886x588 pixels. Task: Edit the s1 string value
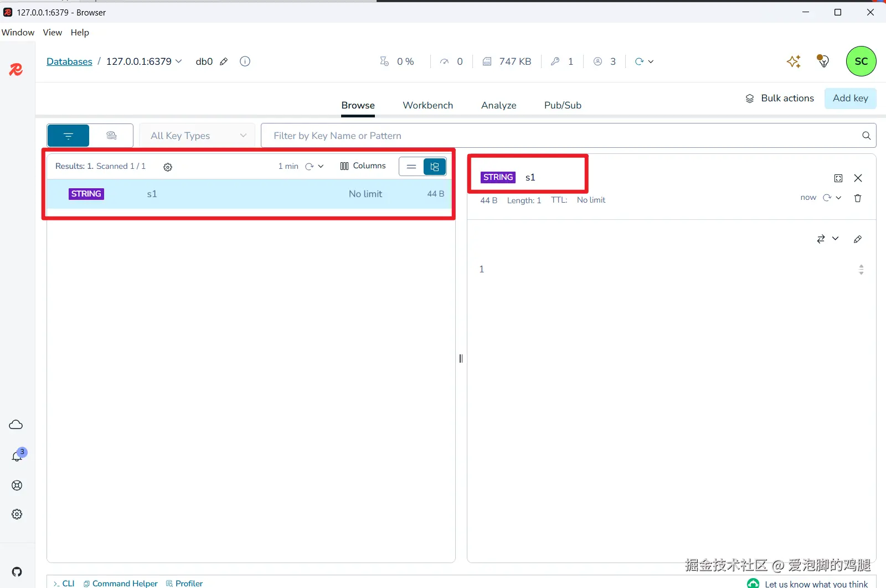click(x=858, y=239)
